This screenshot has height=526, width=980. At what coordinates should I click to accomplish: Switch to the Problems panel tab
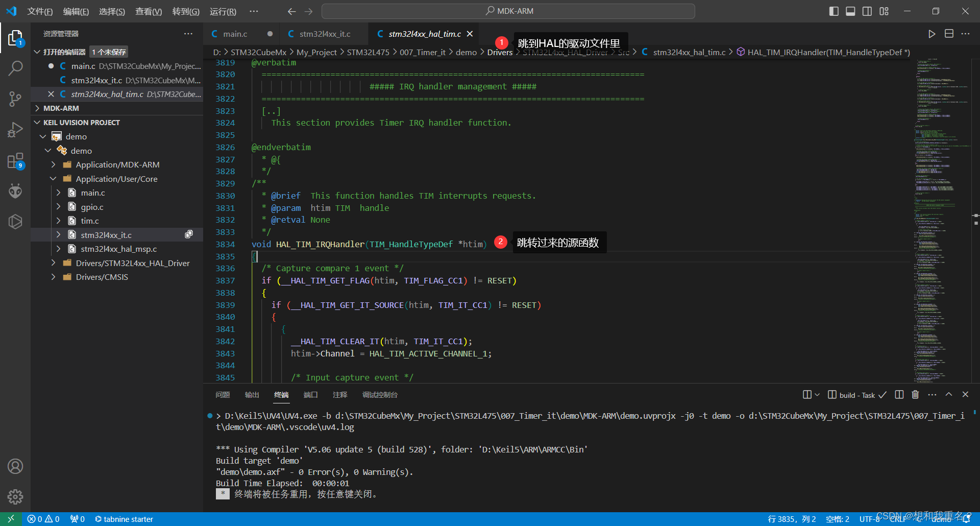tap(223, 395)
